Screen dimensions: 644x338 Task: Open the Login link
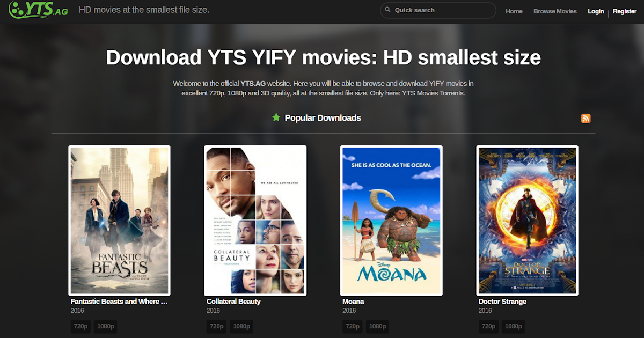596,11
